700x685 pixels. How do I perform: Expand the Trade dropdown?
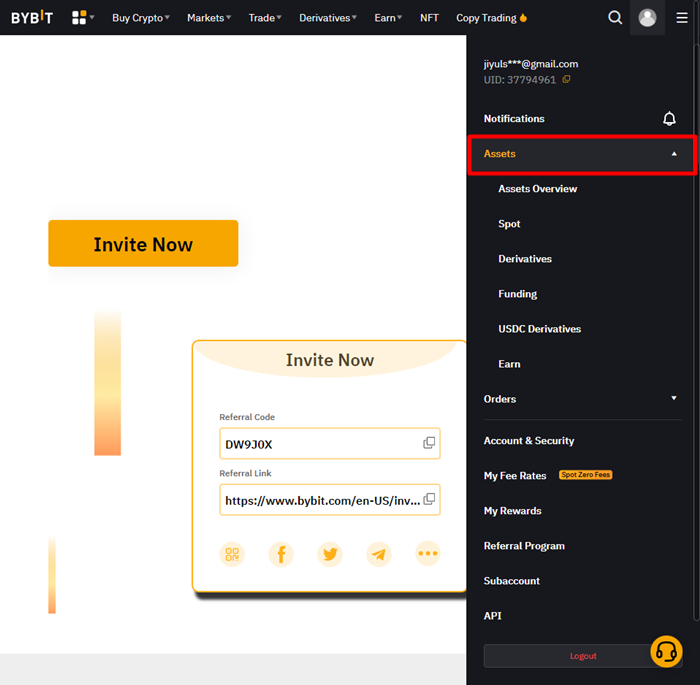[265, 18]
